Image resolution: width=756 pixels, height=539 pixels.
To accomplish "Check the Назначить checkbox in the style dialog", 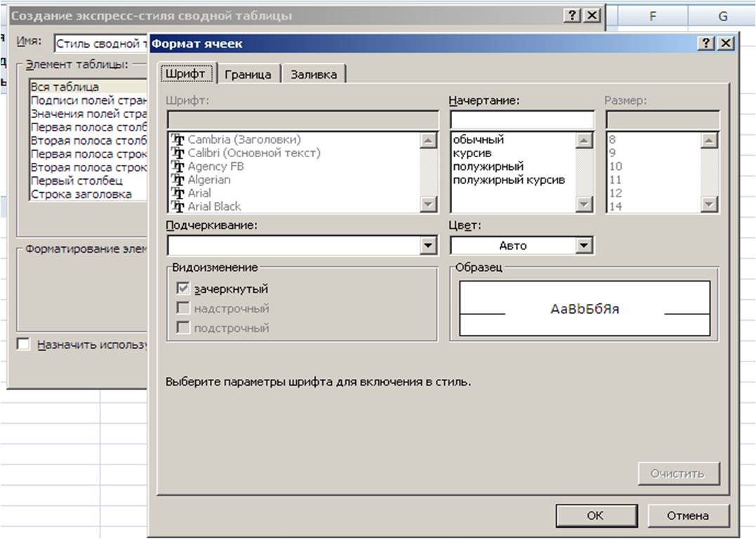I will (24, 345).
